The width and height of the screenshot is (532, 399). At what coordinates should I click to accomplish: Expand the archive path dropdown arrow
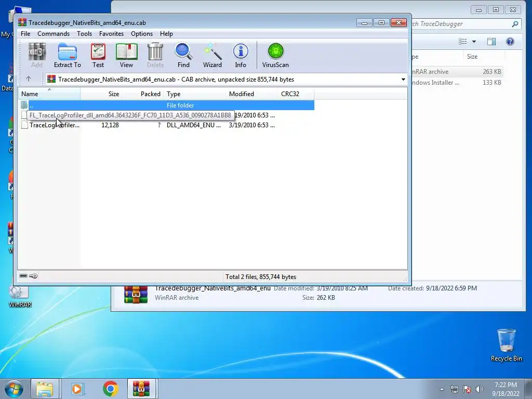(403, 79)
